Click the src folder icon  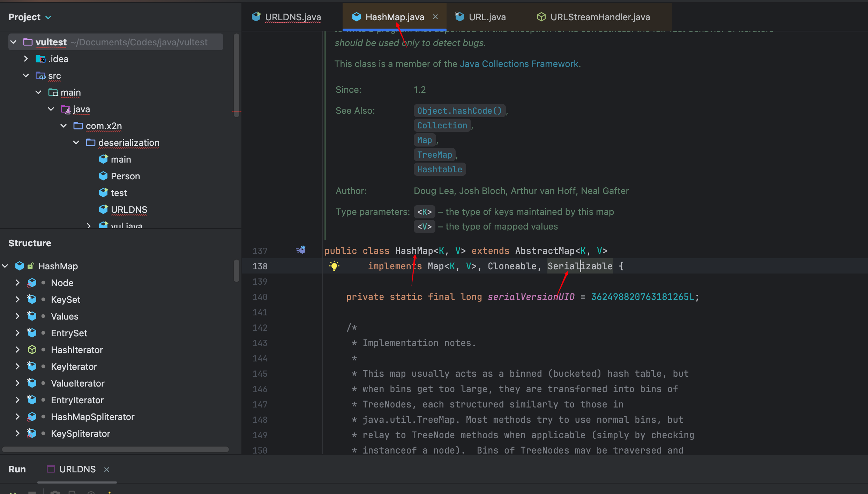pos(40,75)
